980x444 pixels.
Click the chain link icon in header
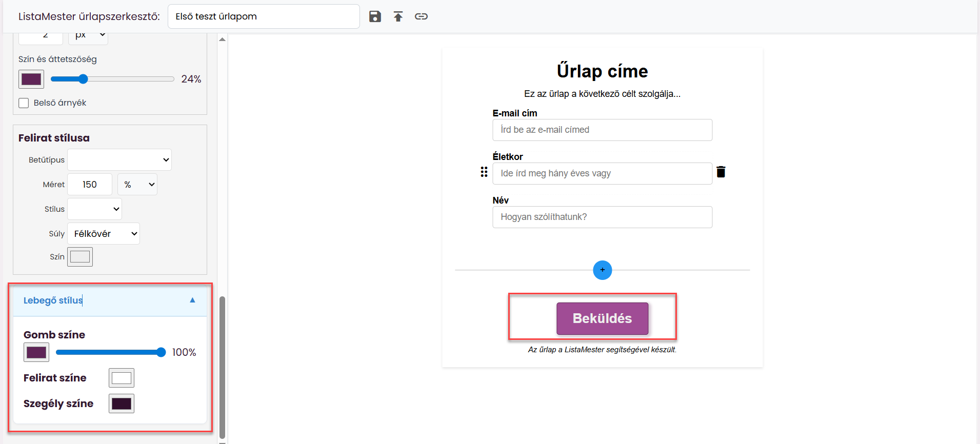pyautogui.click(x=421, y=16)
